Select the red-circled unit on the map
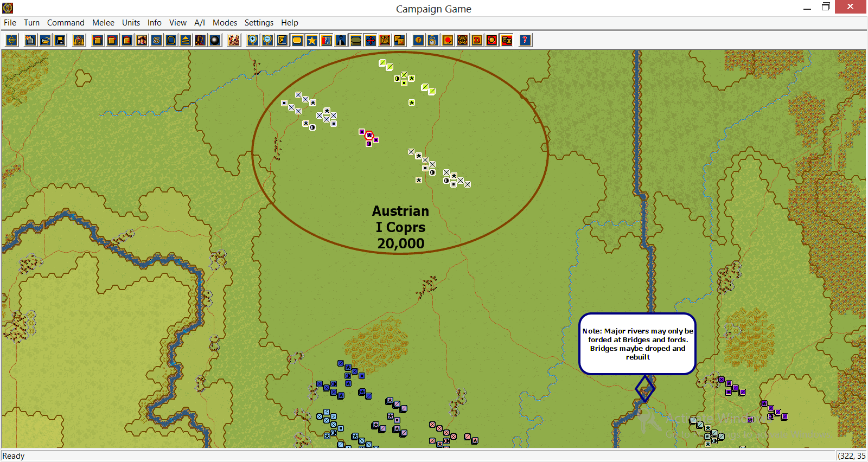This screenshot has height=462, width=868. tap(369, 136)
